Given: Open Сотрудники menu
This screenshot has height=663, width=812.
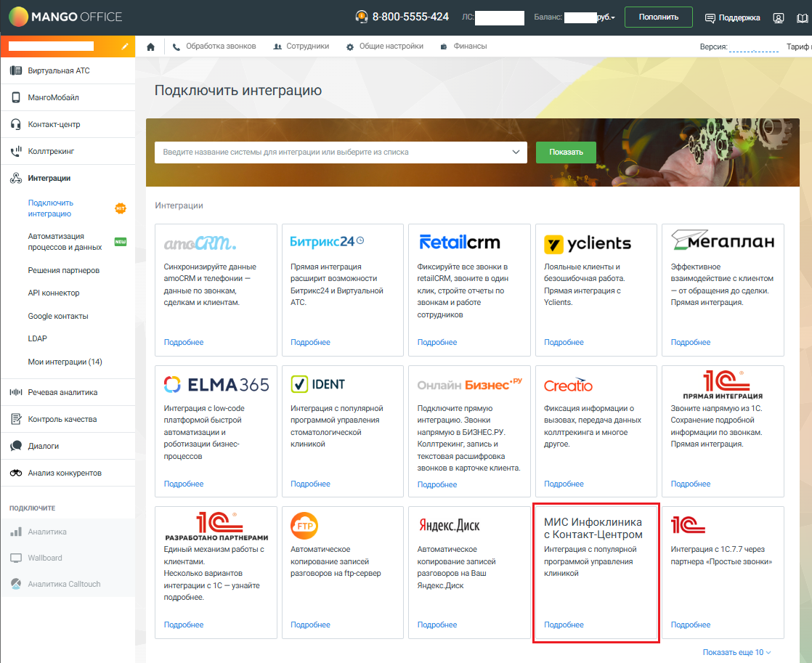Looking at the screenshot, I should click(x=301, y=46).
